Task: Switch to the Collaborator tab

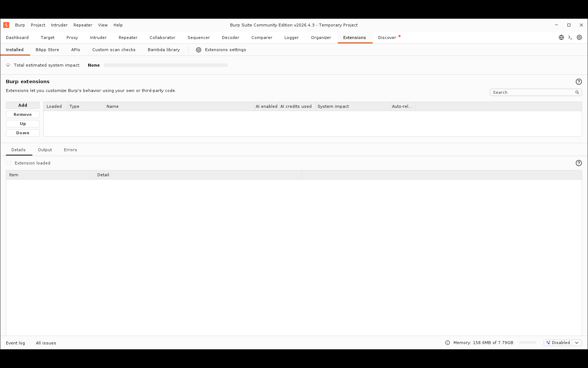Action: pos(162,38)
